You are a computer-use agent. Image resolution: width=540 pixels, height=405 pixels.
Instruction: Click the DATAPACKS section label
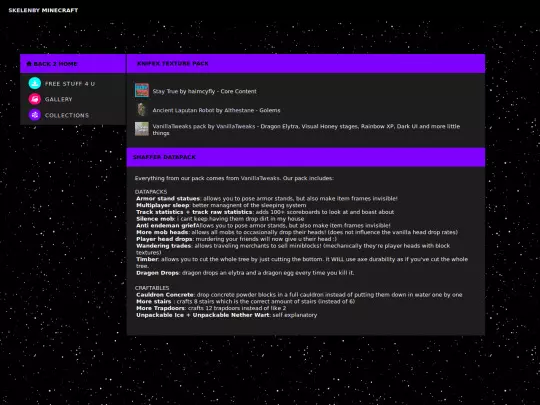[x=151, y=191]
